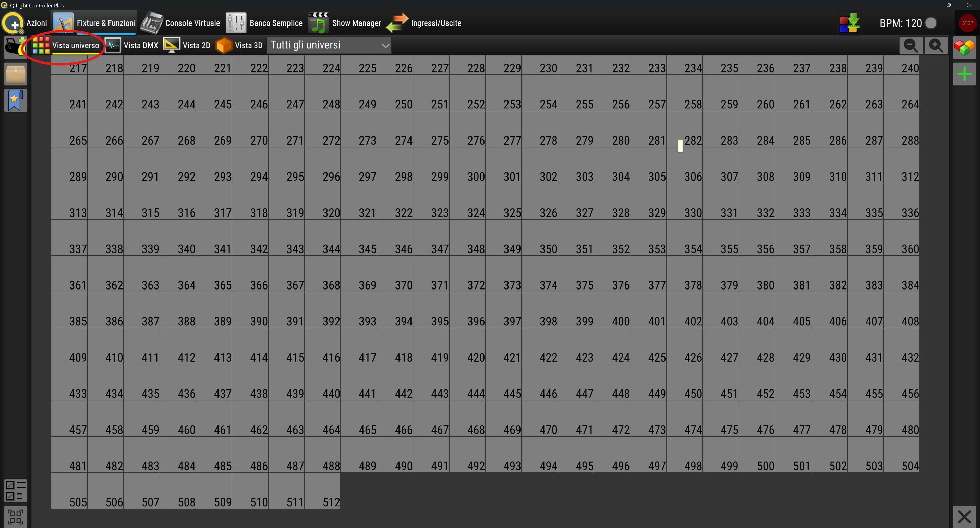Expand the Tutti gli universi dropdown
Image resolution: width=980 pixels, height=528 pixels.
(329, 46)
